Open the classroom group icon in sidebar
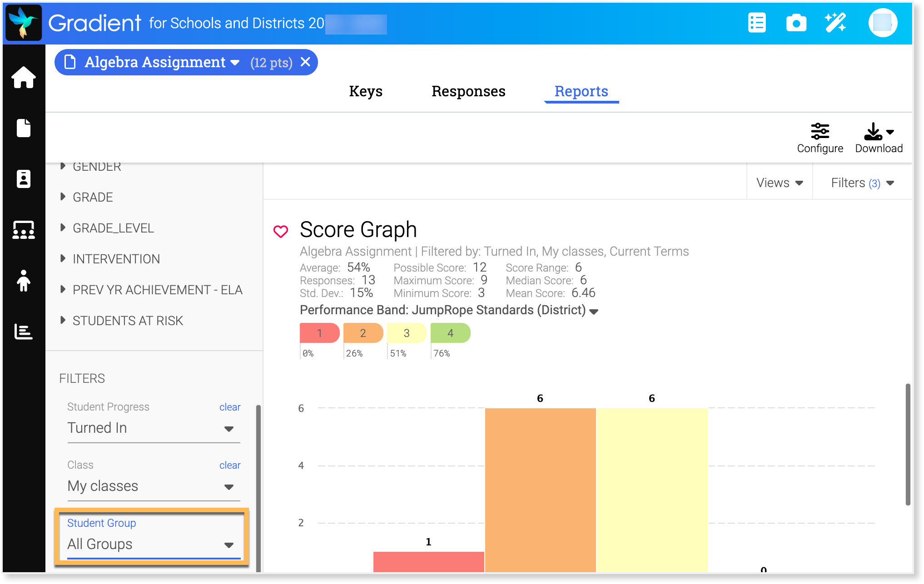924x584 pixels. (24, 230)
